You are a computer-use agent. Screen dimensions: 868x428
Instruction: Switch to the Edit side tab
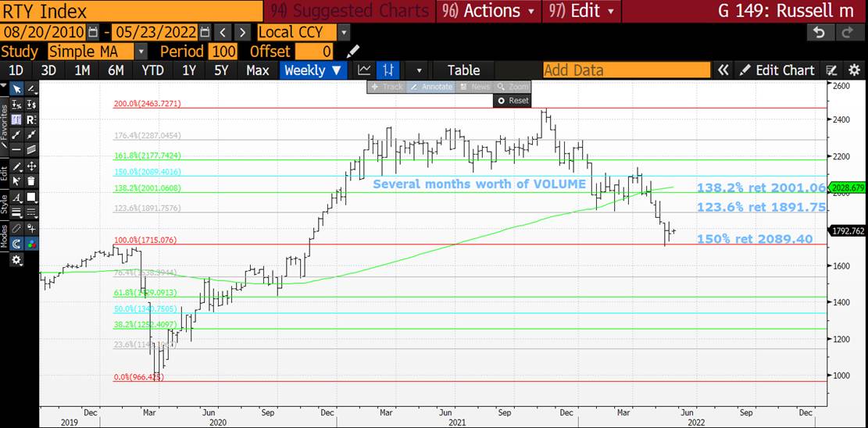pos(5,173)
